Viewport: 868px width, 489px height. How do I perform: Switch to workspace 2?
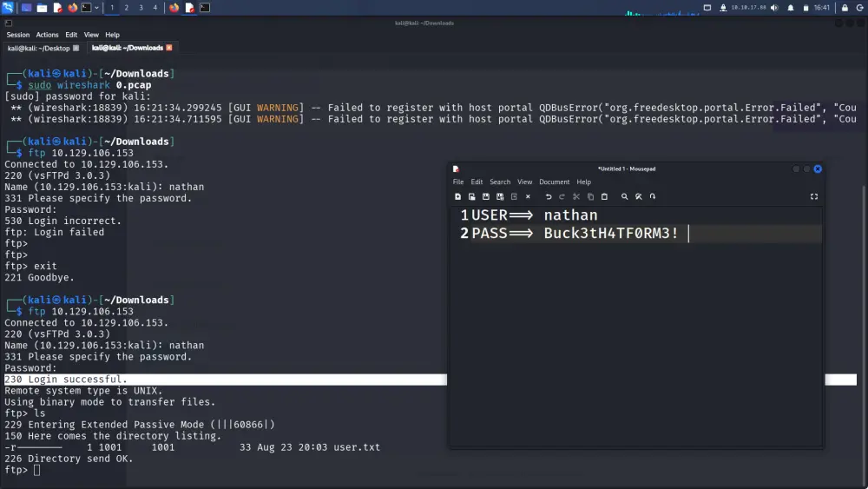(x=126, y=8)
